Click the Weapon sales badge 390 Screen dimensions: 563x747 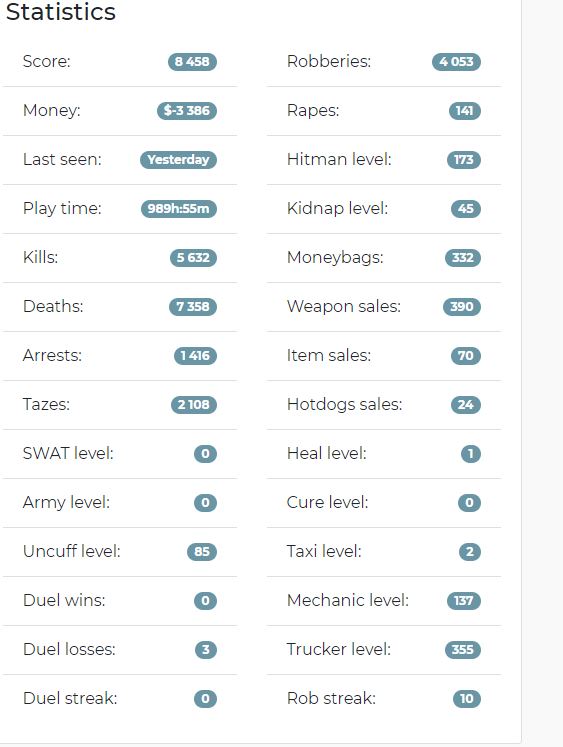click(462, 306)
